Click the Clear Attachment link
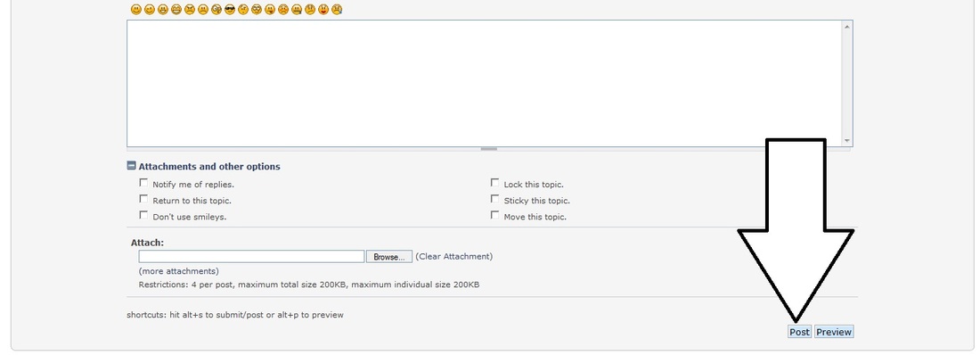Image resolution: width=980 pixels, height=355 pixels. click(x=453, y=256)
